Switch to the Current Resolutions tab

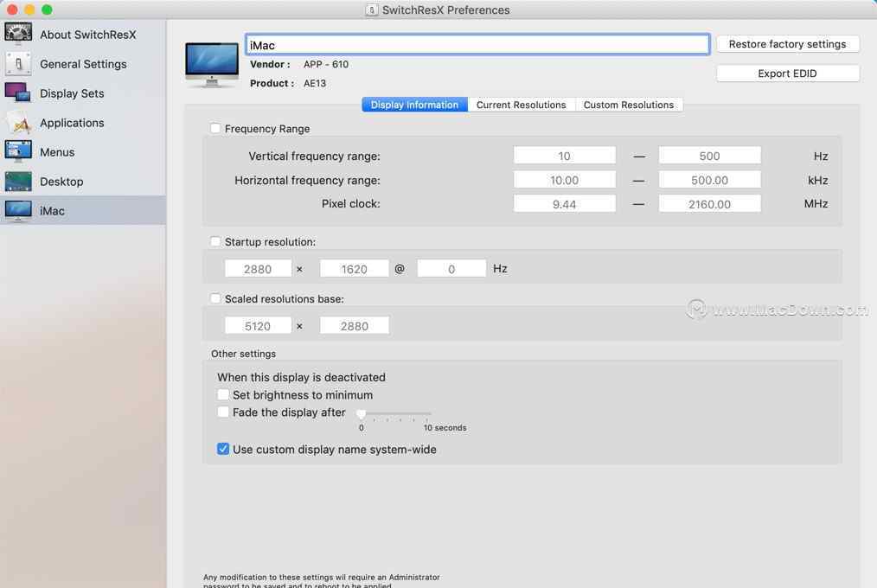(x=522, y=105)
